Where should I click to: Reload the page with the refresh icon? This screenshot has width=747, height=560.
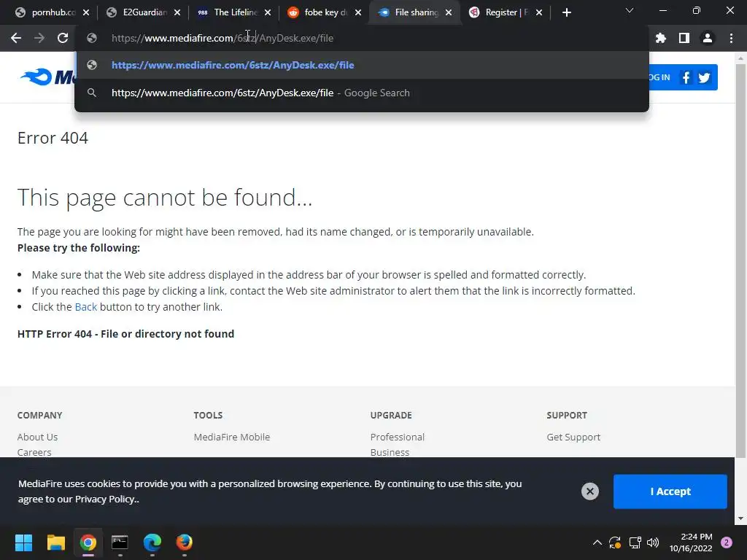(x=63, y=38)
